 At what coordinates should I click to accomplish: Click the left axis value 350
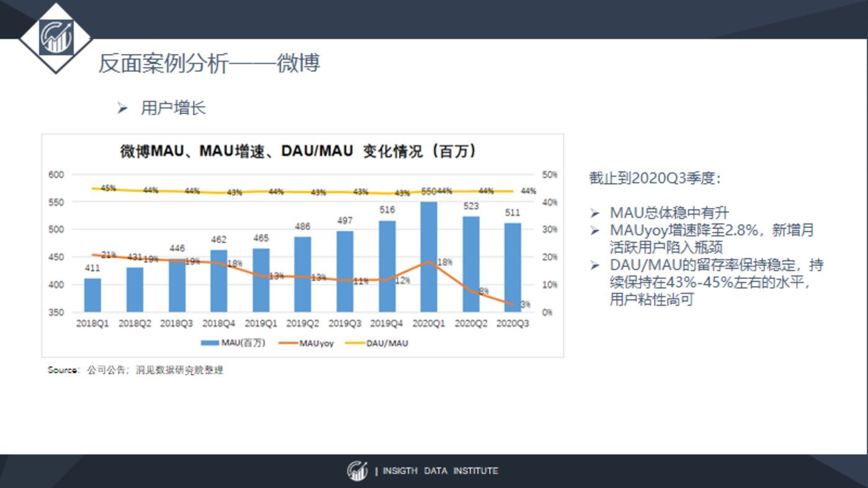[56, 313]
